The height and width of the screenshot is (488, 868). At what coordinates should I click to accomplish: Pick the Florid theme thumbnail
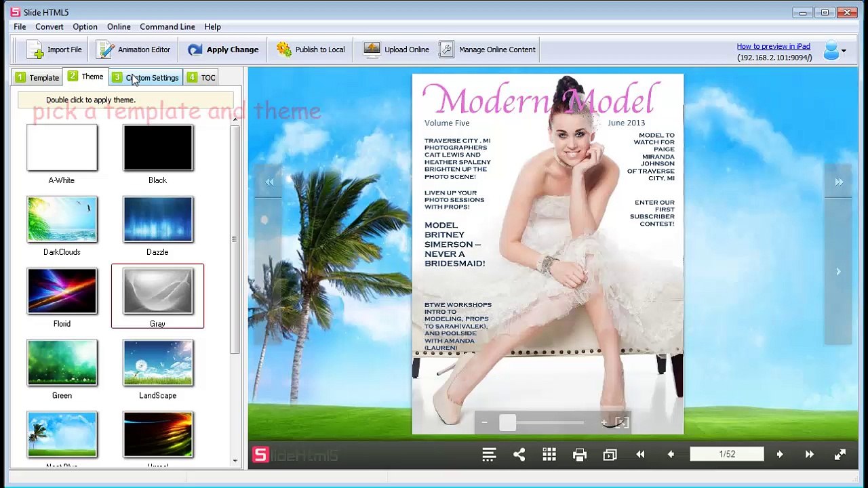pos(62,291)
